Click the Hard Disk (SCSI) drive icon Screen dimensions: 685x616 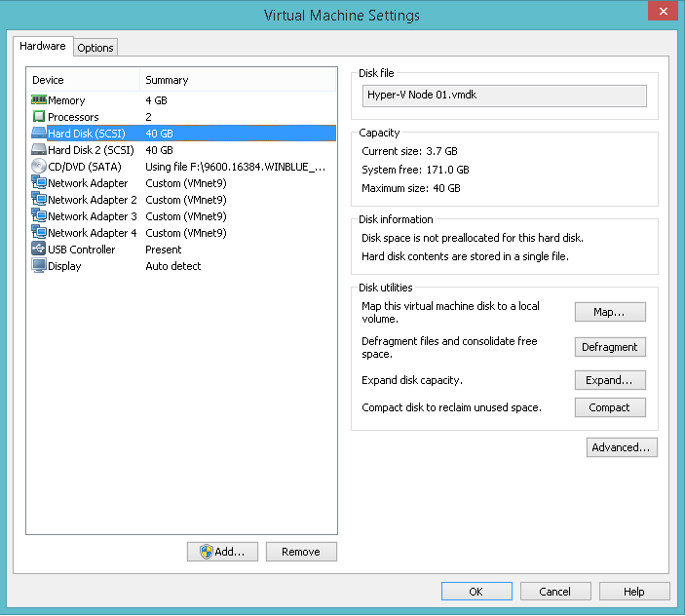tap(39, 133)
